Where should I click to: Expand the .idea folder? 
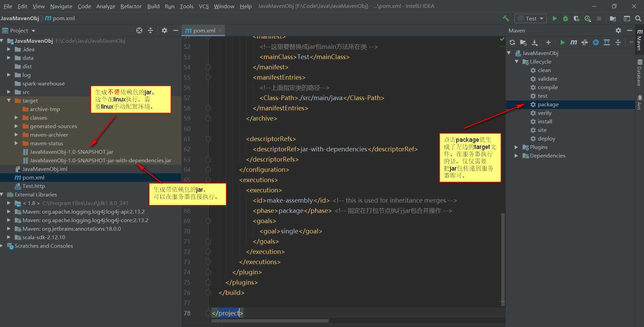point(9,49)
